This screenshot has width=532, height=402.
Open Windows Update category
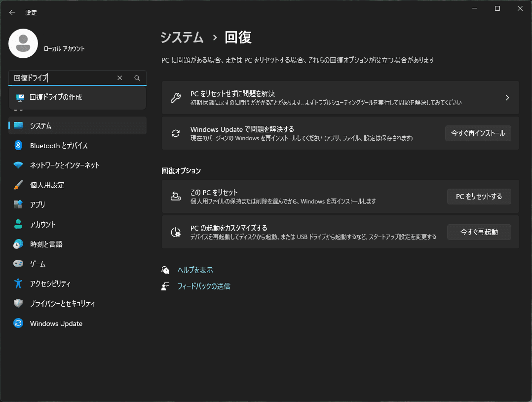click(x=77, y=323)
